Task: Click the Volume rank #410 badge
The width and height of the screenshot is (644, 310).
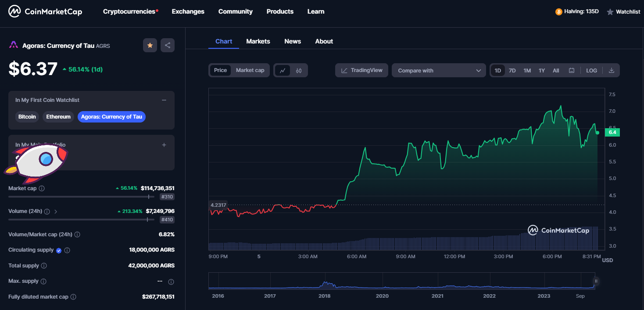Action: click(167, 220)
